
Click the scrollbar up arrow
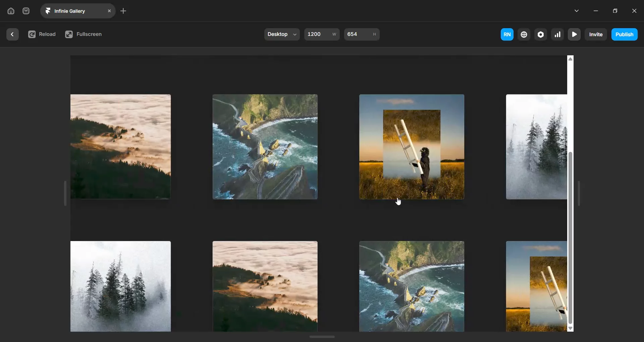pos(571,59)
